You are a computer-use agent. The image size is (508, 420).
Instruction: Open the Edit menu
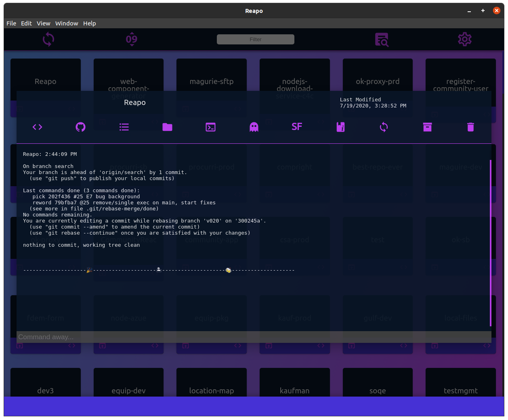tap(26, 23)
